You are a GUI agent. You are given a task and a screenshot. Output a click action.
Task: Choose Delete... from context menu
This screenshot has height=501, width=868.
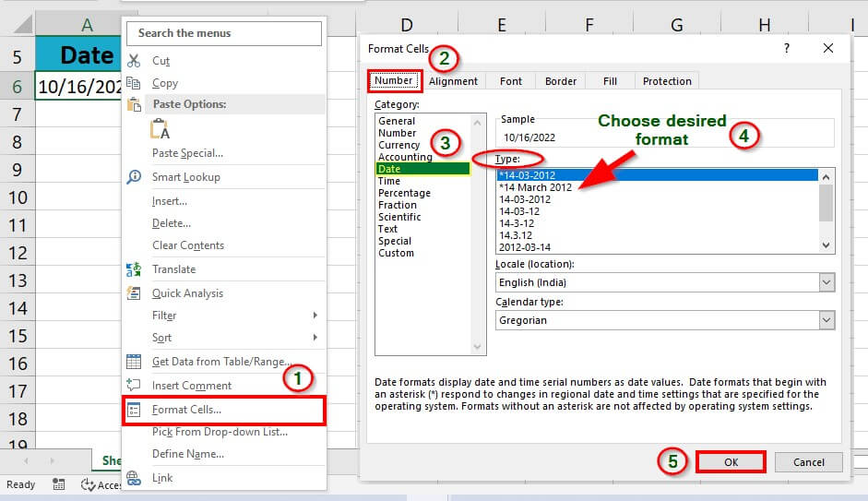click(x=172, y=223)
